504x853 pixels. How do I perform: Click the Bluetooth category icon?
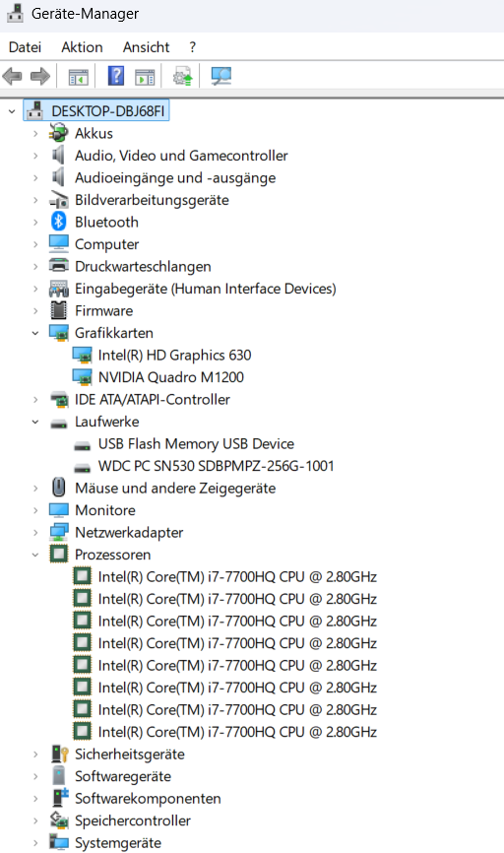coord(59,222)
